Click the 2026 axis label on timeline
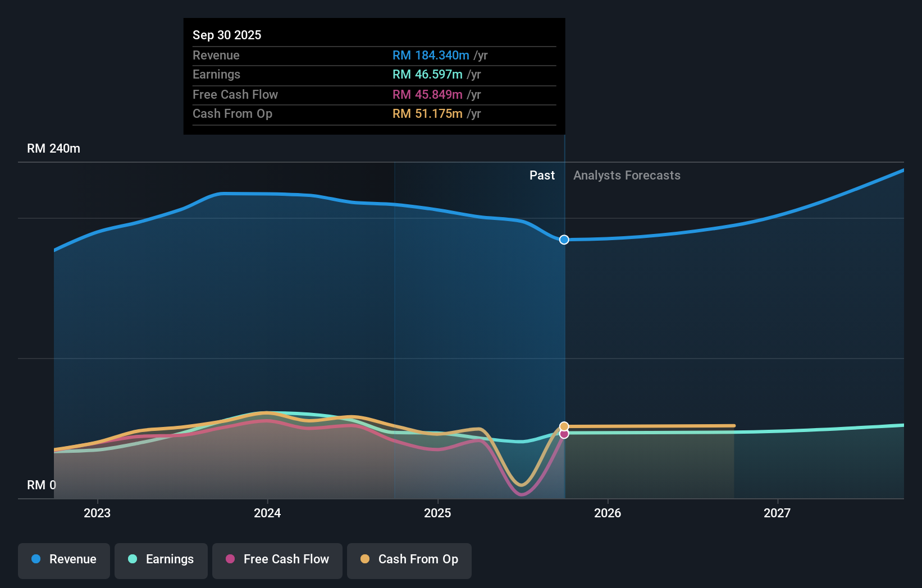Viewport: 922px width, 588px height. 608,513
